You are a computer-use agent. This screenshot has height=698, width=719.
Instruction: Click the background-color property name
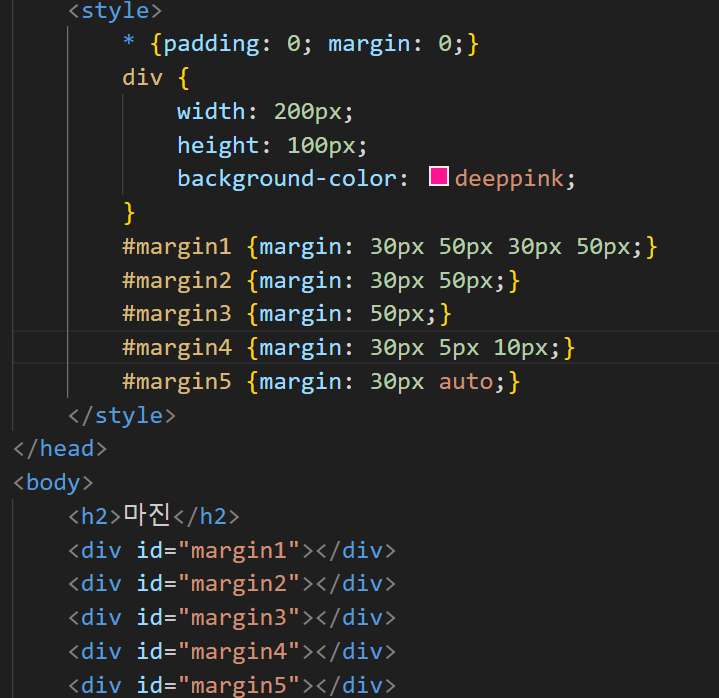click(287, 178)
